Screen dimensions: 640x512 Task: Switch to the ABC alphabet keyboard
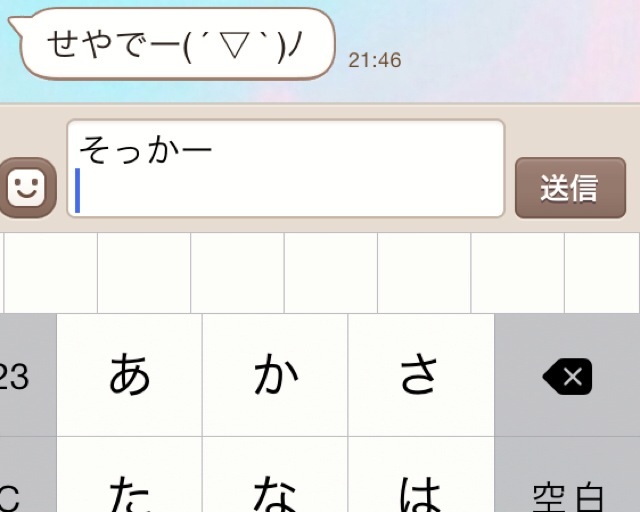click(x=28, y=474)
